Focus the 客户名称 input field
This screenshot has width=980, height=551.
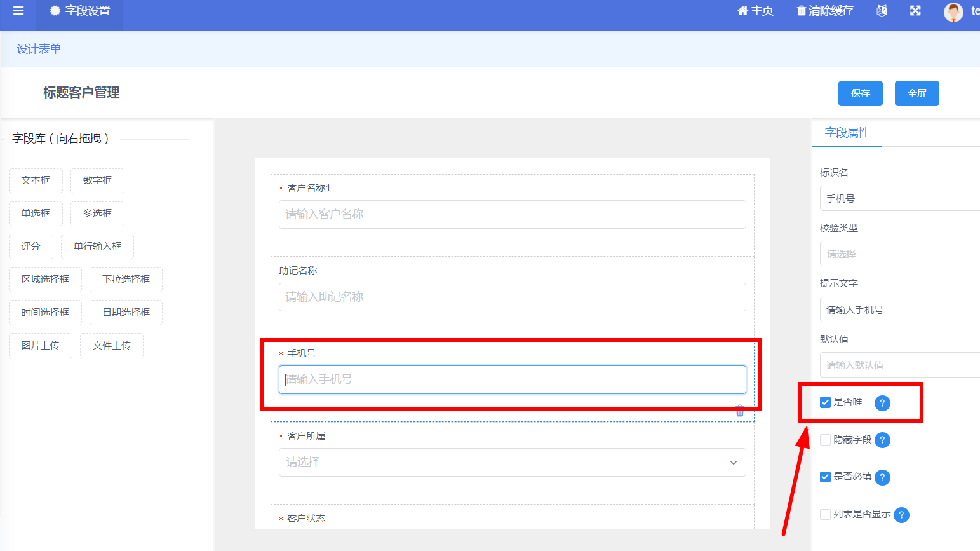coord(512,215)
